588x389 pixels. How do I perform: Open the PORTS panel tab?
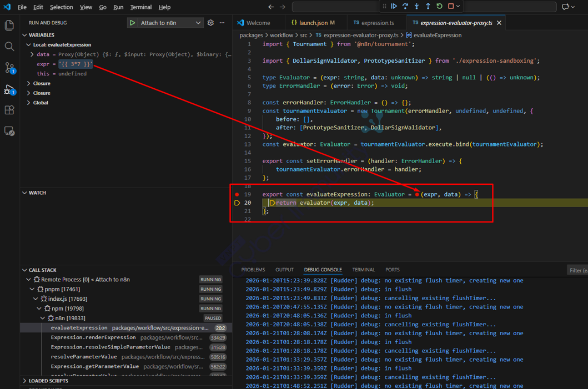click(393, 270)
